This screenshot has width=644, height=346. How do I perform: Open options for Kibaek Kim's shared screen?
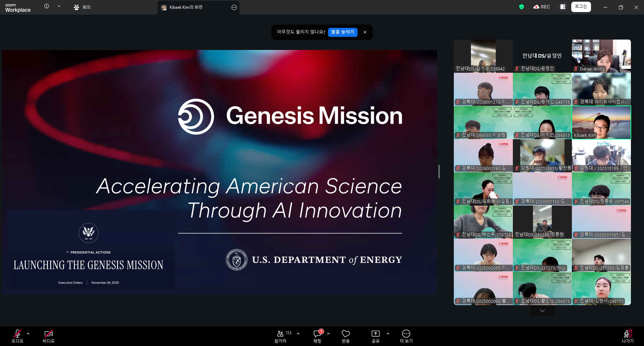[234, 7]
